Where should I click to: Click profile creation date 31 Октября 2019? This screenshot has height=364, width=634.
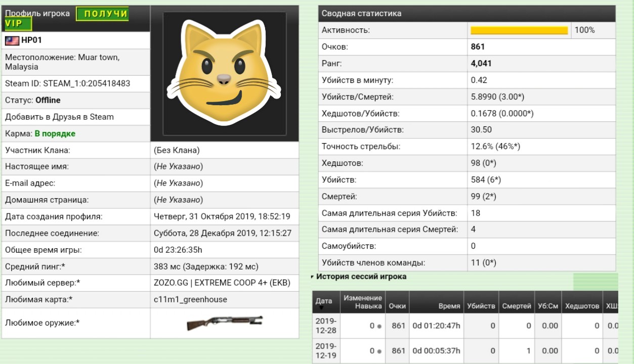click(222, 216)
